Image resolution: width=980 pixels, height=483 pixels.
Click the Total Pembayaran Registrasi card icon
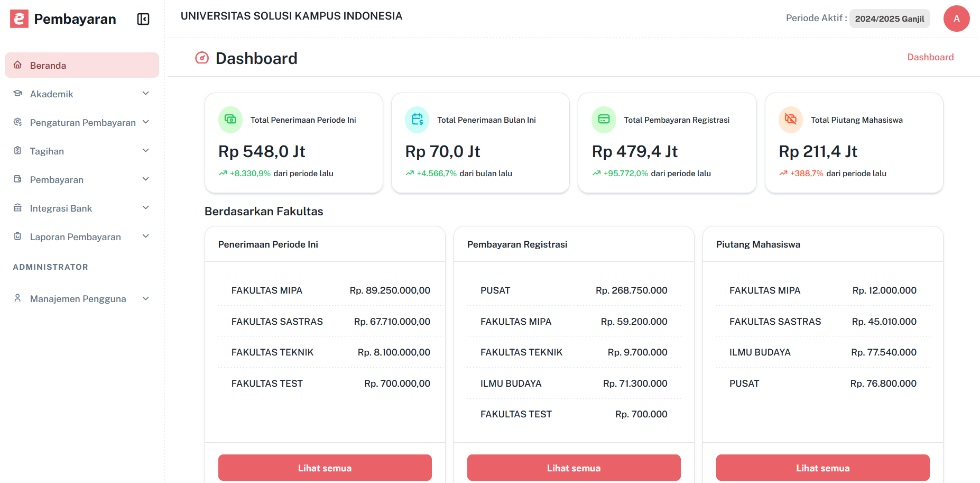(x=604, y=120)
